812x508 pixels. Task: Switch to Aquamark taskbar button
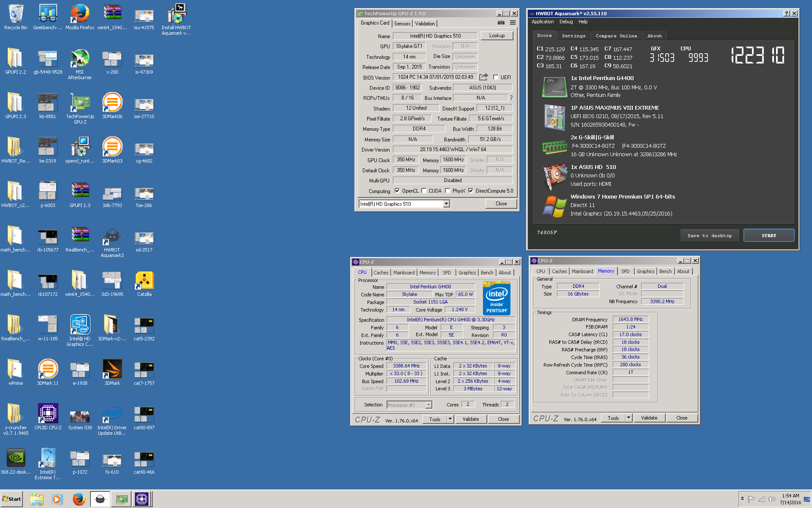pos(100,499)
